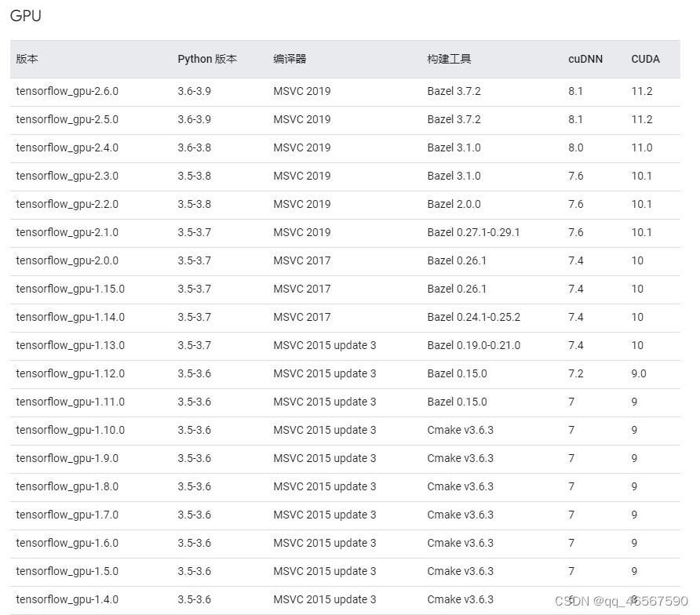This screenshot has width=700, height=615.
Task: Click Cmake v3.6.3 in tensorflow_gpu-1.7.0 row
Action: [461, 515]
